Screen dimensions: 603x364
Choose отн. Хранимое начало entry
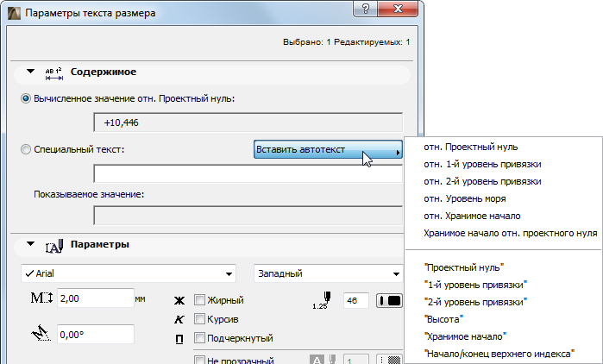[472, 216]
